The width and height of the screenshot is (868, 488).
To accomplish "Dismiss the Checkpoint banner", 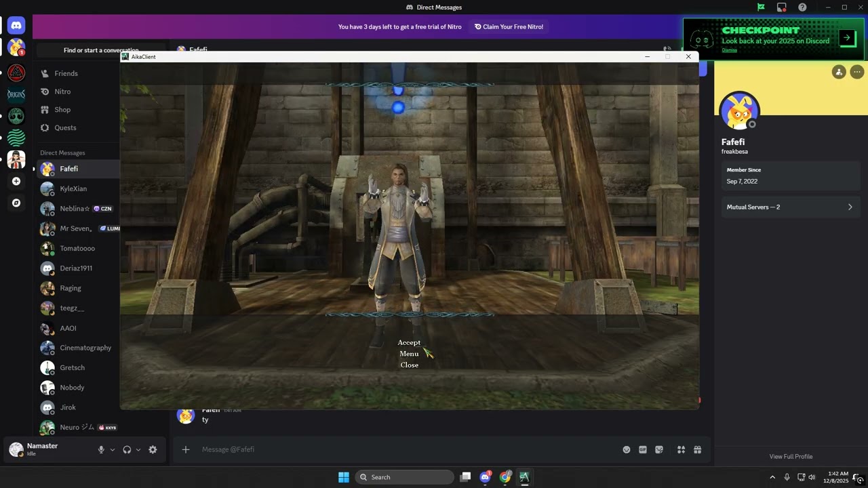I will [x=729, y=50].
